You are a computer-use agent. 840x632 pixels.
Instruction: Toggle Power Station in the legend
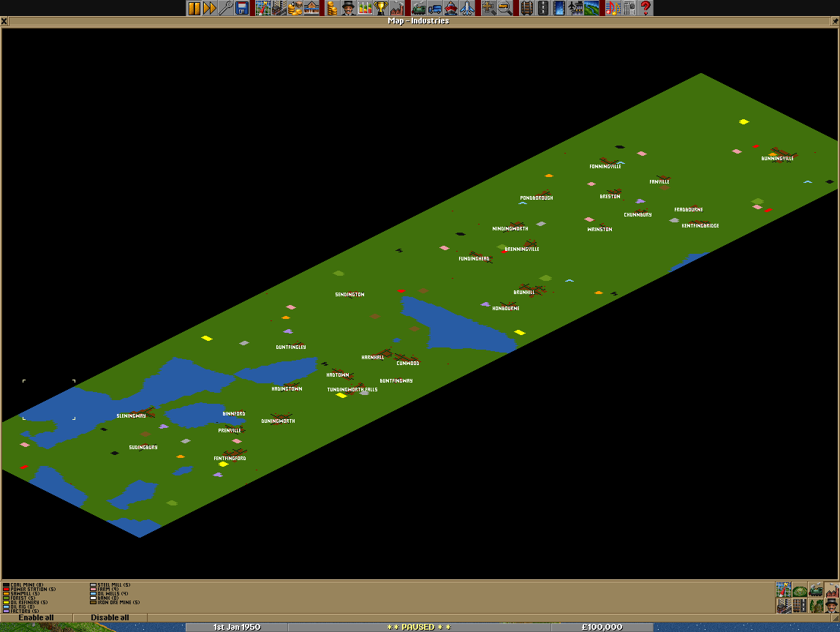[29, 589]
